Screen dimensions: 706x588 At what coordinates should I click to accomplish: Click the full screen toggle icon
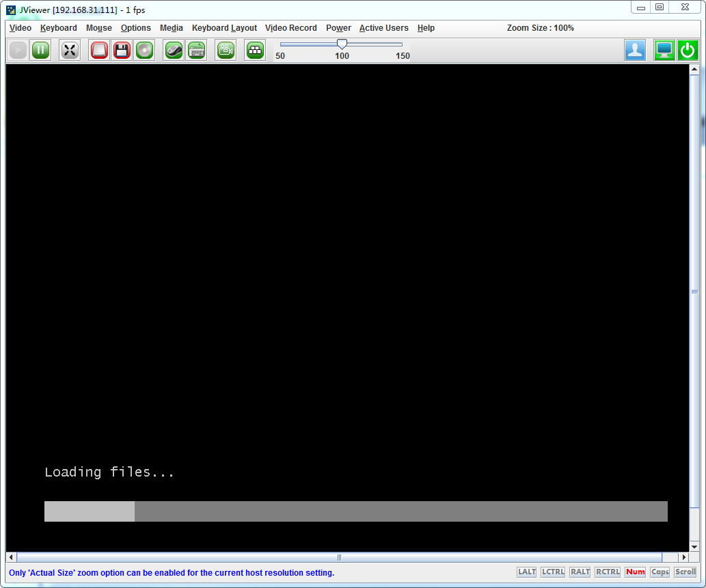[69, 50]
